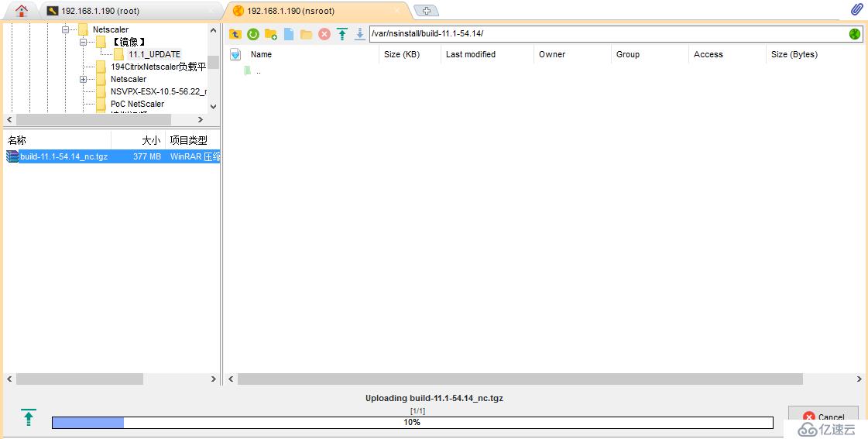The width and height of the screenshot is (868, 439).
Task: Click the green upload icon beside progress bar
Action: 28,417
